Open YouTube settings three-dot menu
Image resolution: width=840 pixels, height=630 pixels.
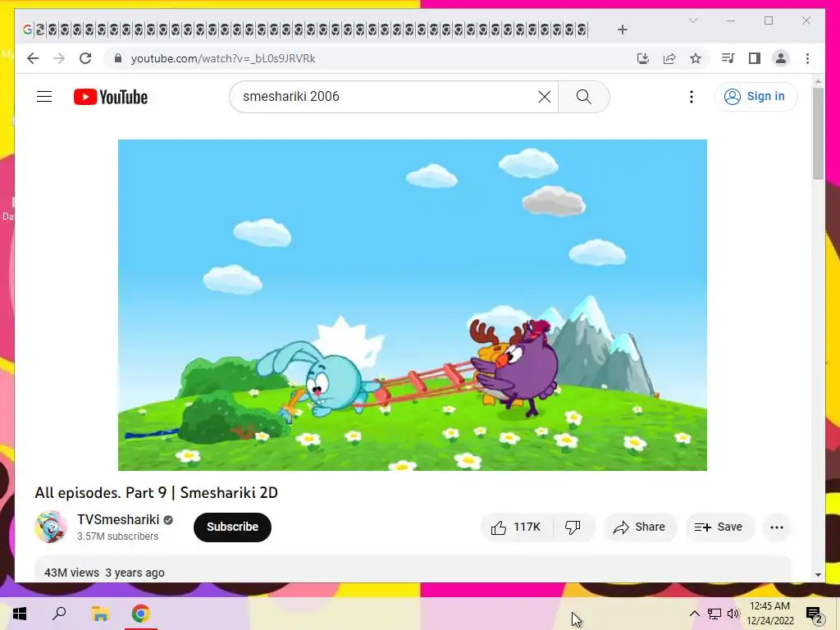[691, 97]
